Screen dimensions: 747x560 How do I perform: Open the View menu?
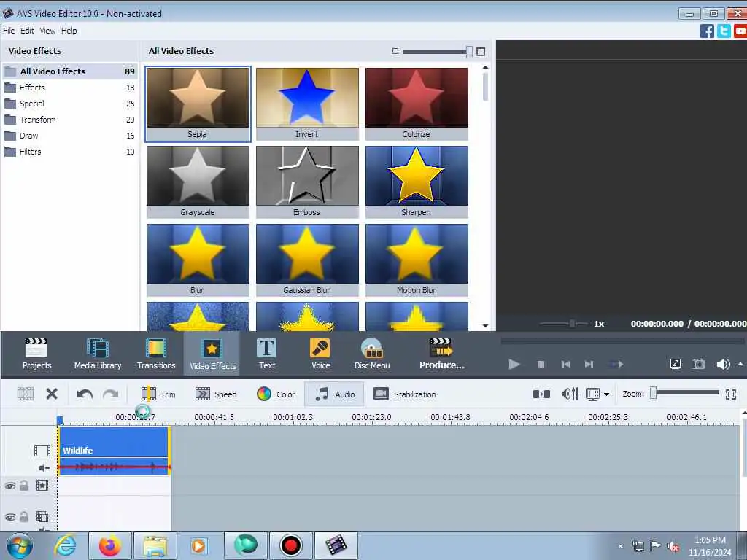[x=47, y=31]
